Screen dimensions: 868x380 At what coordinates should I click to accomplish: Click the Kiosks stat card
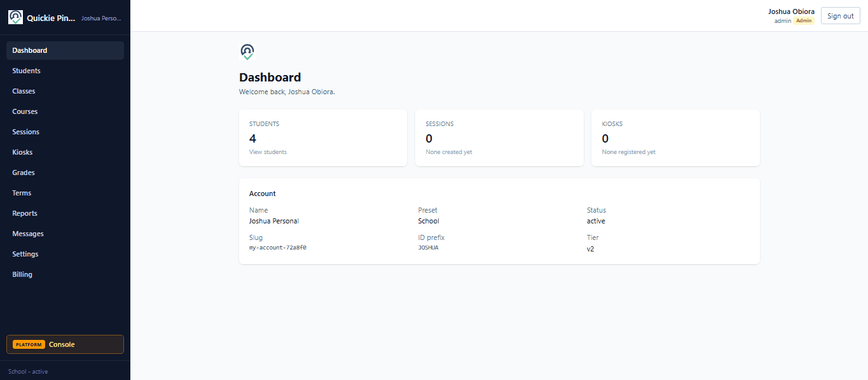tap(675, 137)
